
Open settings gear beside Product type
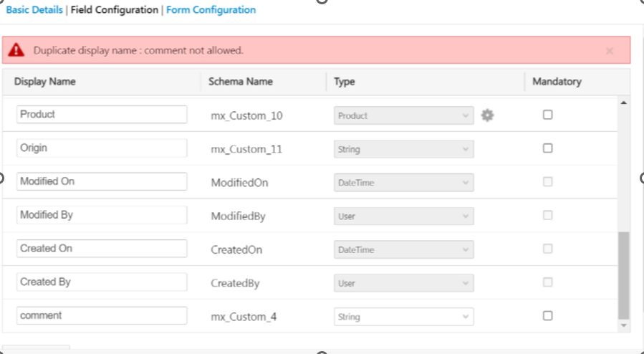tap(487, 115)
